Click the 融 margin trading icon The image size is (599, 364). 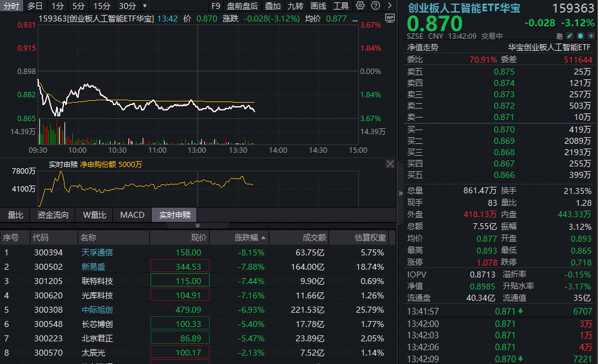click(560, 36)
